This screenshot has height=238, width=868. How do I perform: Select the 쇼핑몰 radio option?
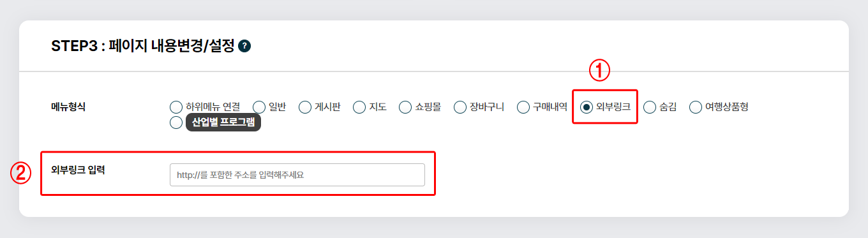pos(405,107)
